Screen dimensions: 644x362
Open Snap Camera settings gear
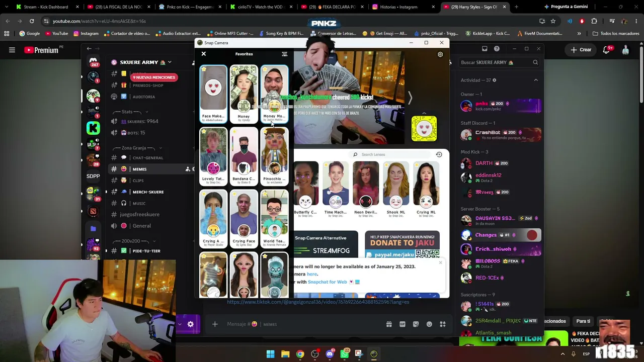click(440, 54)
